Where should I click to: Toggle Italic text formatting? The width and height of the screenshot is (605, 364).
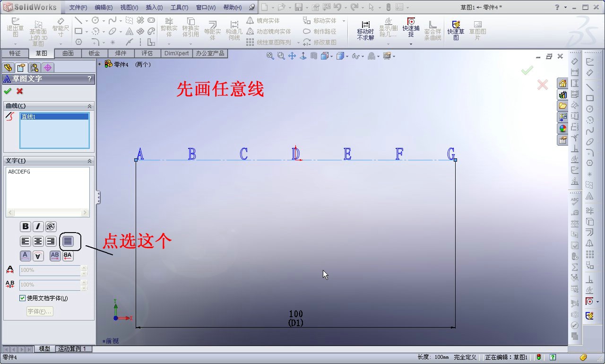[38, 226]
